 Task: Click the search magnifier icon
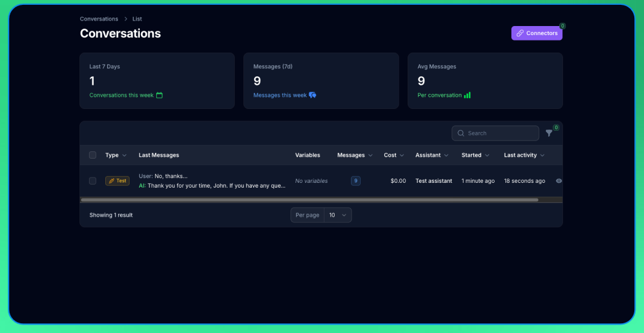[461, 133]
